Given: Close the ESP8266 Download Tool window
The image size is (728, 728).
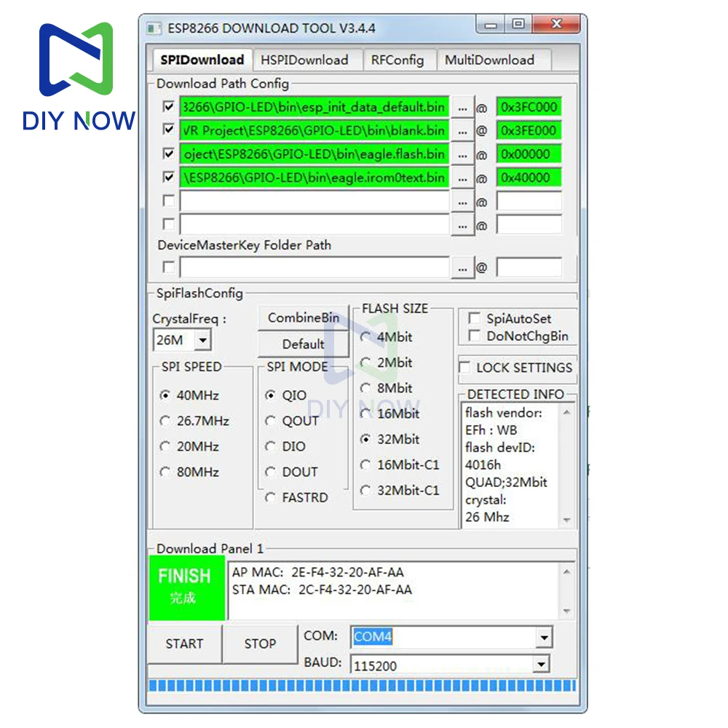Looking at the screenshot, I should pos(556,24).
